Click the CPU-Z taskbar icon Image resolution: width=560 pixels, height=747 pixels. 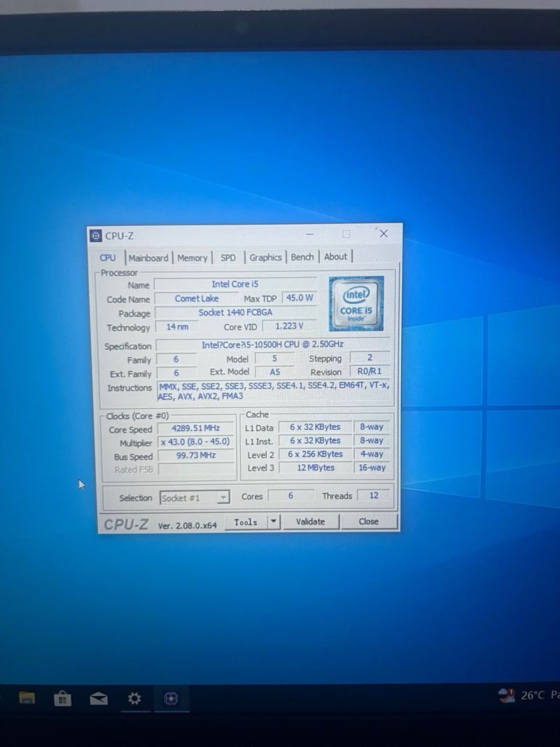171,699
